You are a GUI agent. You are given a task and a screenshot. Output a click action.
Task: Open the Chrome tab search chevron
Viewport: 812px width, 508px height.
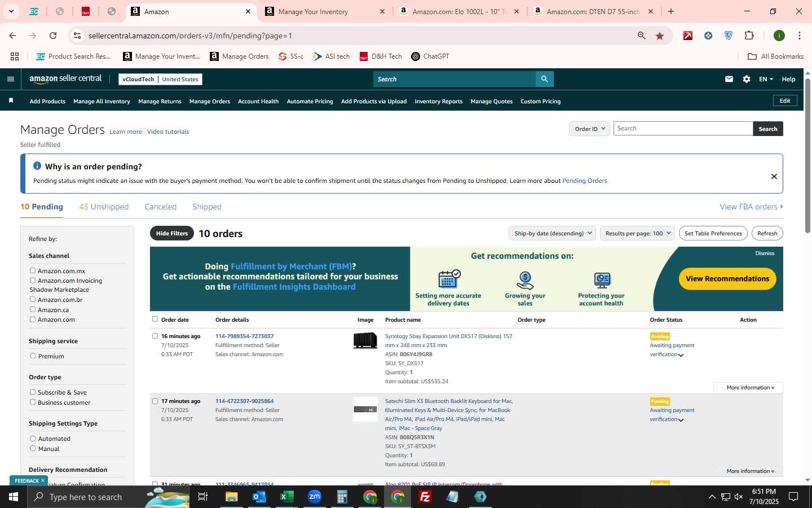click(x=11, y=11)
